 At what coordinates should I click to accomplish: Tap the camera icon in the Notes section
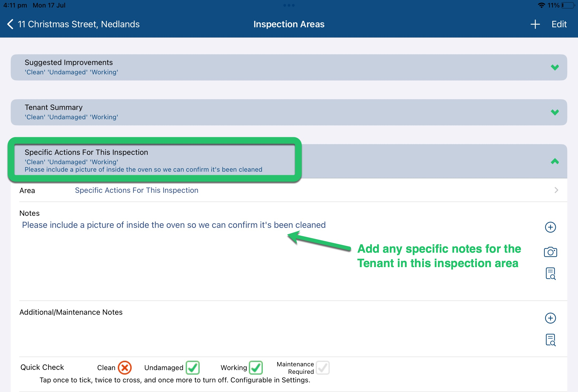(x=550, y=252)
